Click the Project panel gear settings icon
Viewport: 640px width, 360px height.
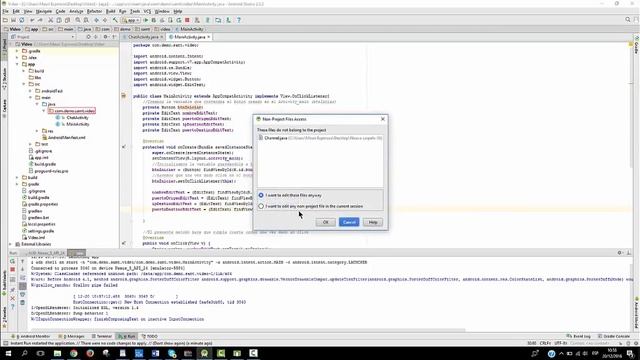(x=105, y=37)
